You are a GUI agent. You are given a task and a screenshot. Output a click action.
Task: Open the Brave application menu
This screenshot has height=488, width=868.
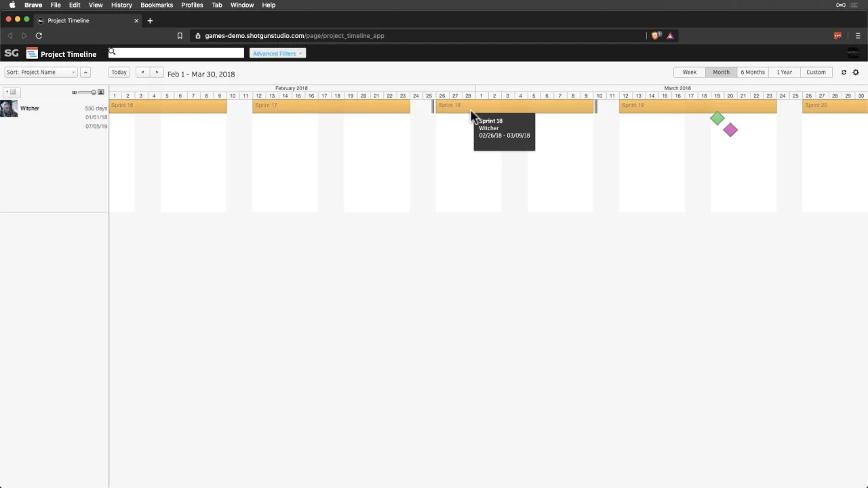(x=33, y=5)
